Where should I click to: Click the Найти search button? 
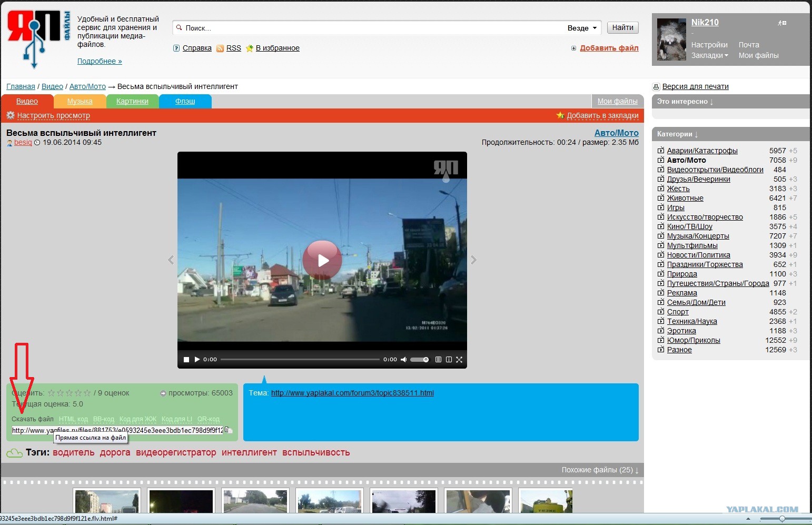623,28
